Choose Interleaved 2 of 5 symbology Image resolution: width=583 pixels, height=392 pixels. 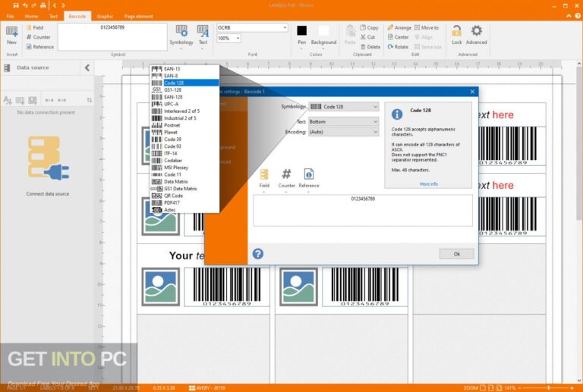(184, 111)
